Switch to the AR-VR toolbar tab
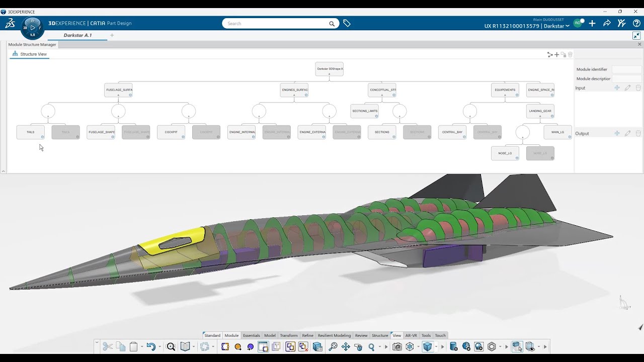The height and width of the screenshot is (362, 644). (411, 335)
